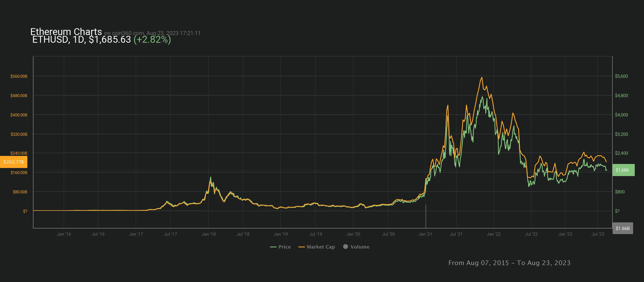Click the green $1,686 price label
The image size is (644, 282).
point(623,170)
